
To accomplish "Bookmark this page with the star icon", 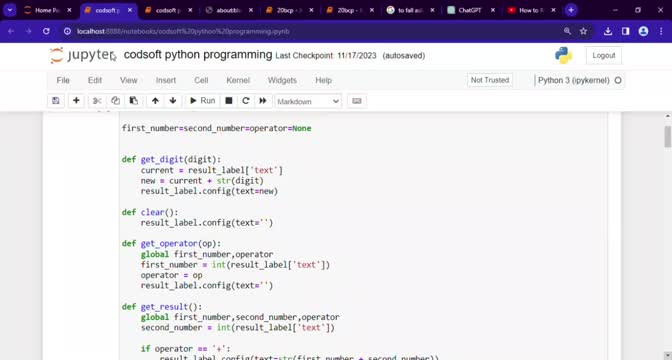I will pos(583,31).
